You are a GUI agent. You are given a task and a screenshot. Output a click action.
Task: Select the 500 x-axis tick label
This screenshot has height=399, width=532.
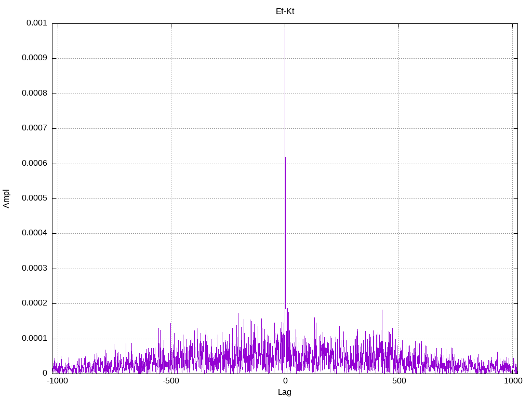pos(398,381)
